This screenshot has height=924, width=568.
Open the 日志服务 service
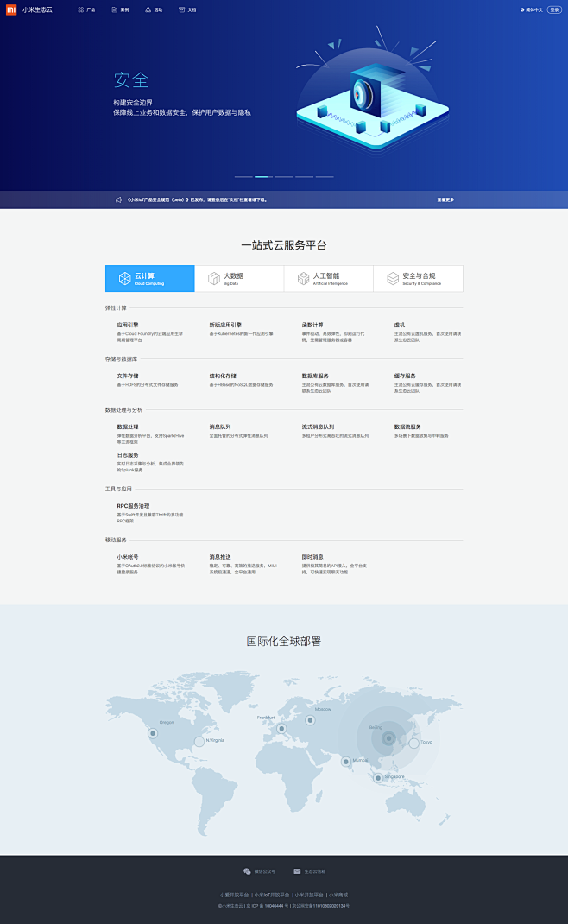pos(128,455)
